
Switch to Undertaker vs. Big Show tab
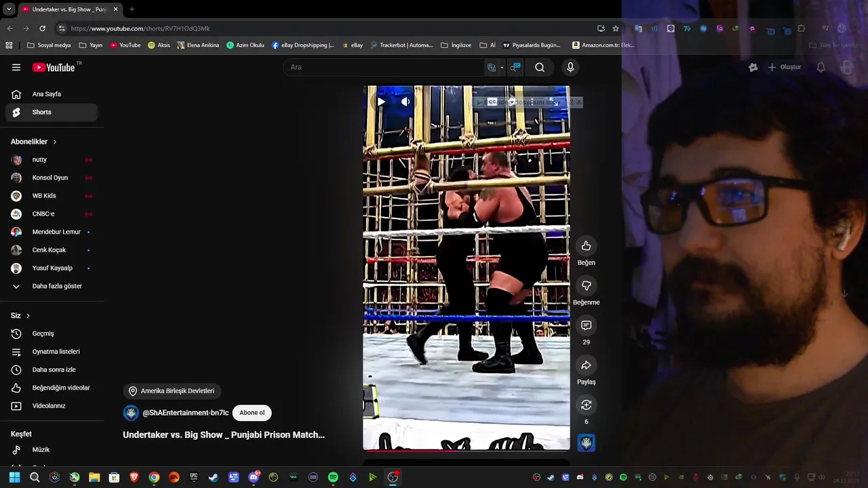(70, 9)
